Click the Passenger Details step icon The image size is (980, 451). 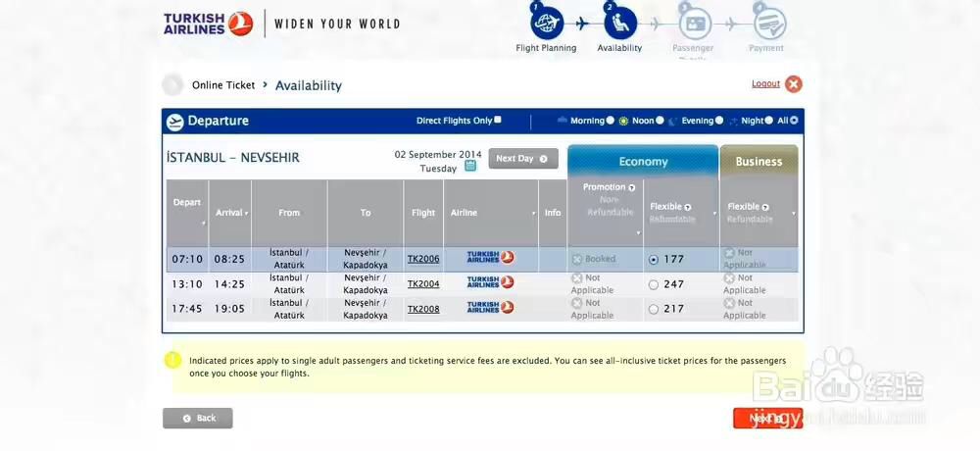(x=695, y=24)
